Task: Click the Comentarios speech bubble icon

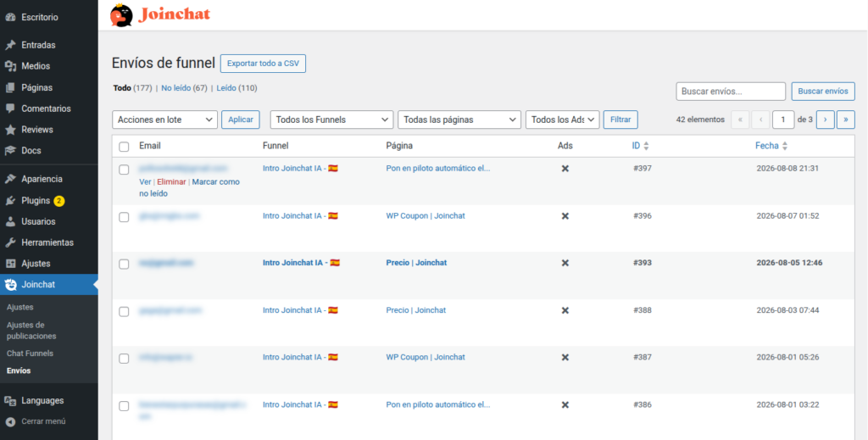Action: click(x=10, y=109)
